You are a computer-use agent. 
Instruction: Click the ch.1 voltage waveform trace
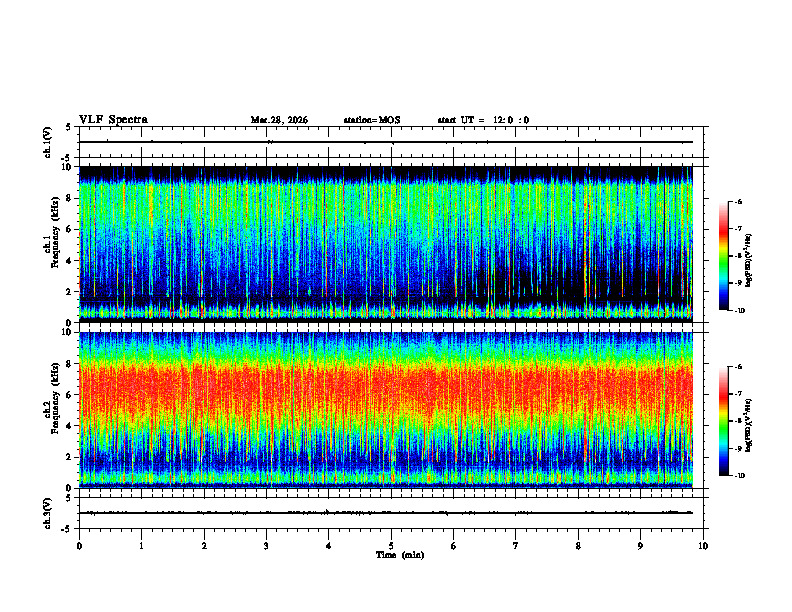point(386,142)
